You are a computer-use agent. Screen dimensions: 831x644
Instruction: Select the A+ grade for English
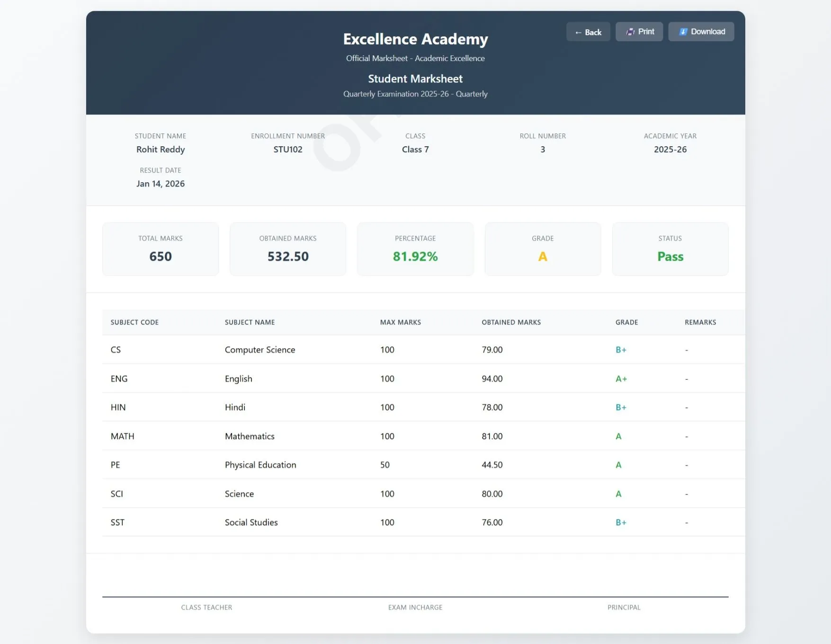click(621, 379)
